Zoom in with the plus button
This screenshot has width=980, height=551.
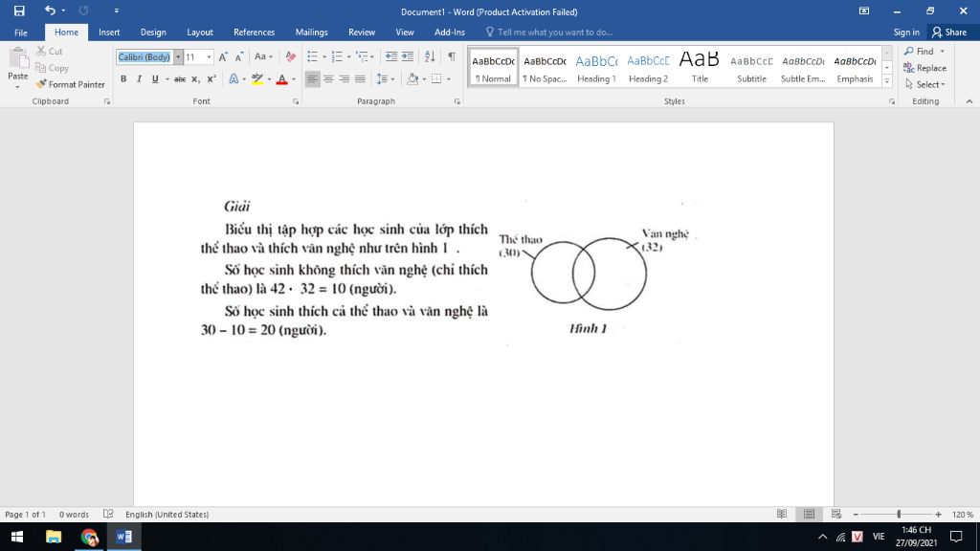pyautogui.click(x=938, y=514)
